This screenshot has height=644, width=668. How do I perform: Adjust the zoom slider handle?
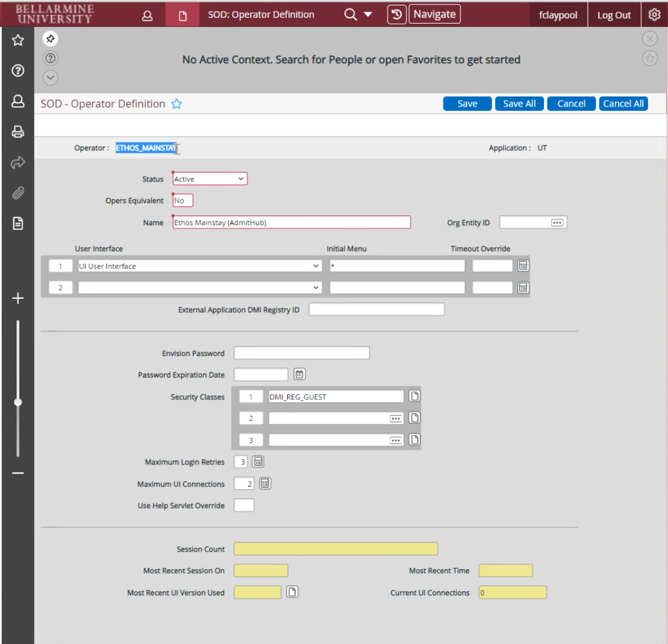point(18,402)
